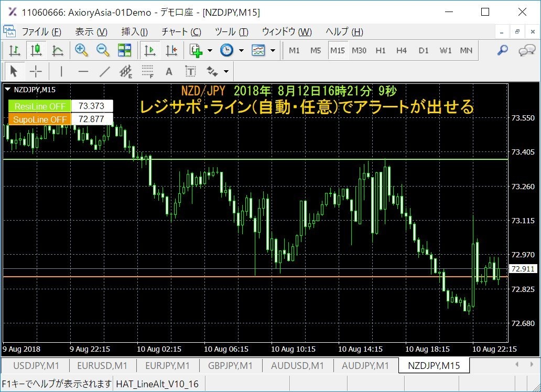Screen dimensions: 541x392
Task: Open the チャート (C) menu
Action: point(181,32)
